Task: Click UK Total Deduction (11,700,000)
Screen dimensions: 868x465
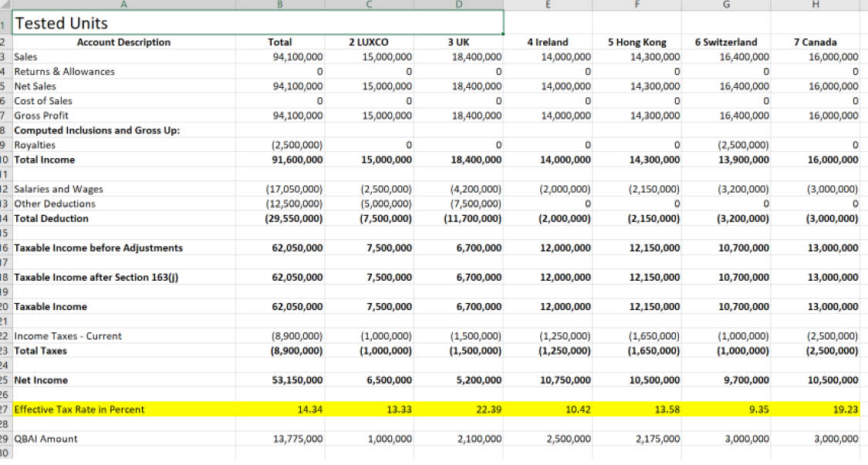Action: point(459,218)
